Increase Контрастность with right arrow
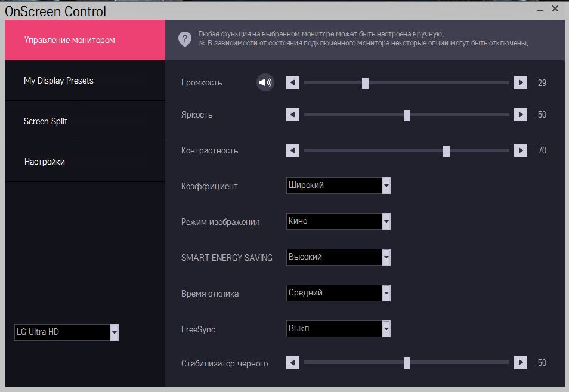 pos(521,150)
